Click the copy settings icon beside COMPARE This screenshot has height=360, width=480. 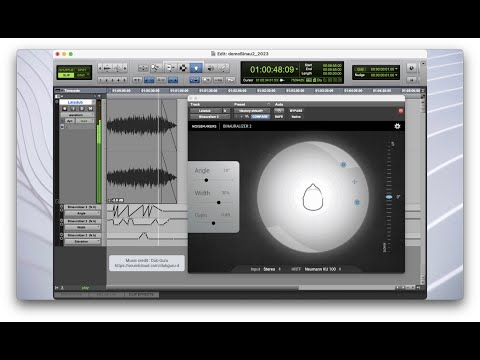click(247, 117)
